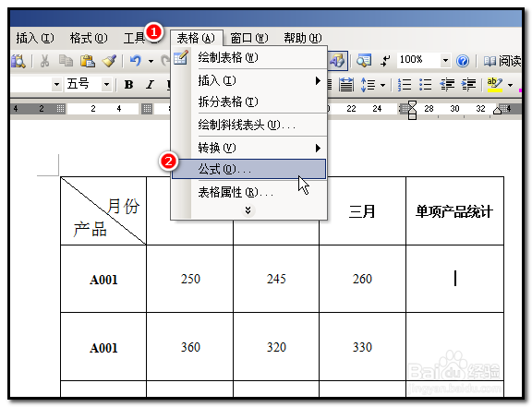Viewport: 532px width, 407px height.
Task: Toggle Bold formatting
Action: click(128, 85)
